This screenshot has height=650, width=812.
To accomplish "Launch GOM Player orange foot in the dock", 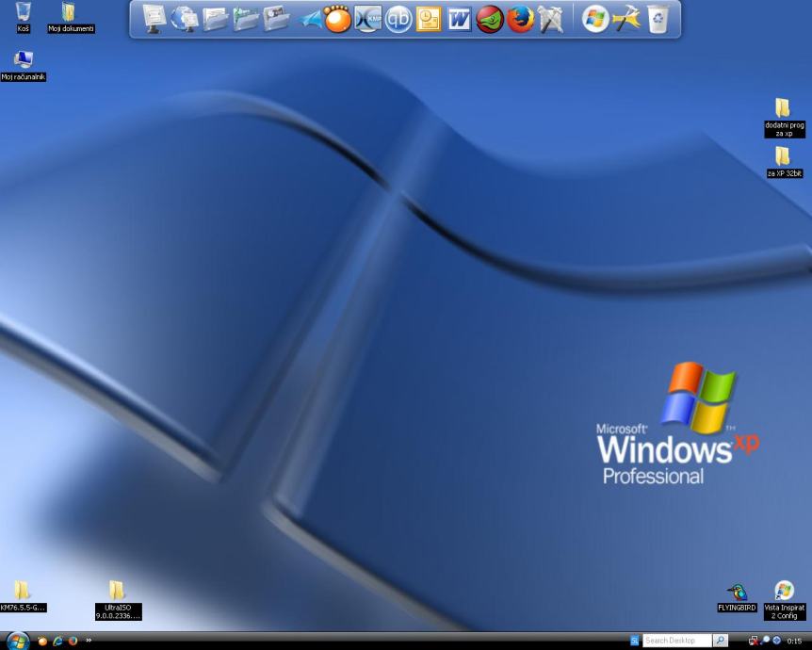I will click(x=337, y=19).
